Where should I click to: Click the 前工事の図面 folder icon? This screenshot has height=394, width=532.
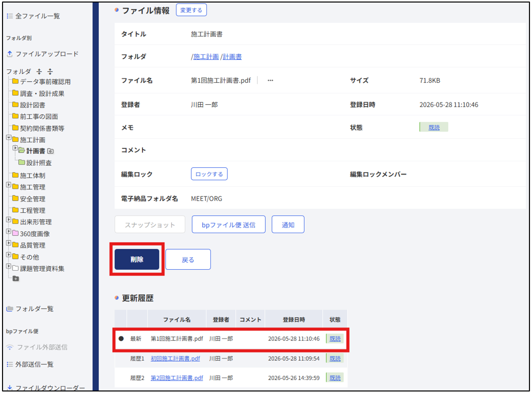coord(15,116)
